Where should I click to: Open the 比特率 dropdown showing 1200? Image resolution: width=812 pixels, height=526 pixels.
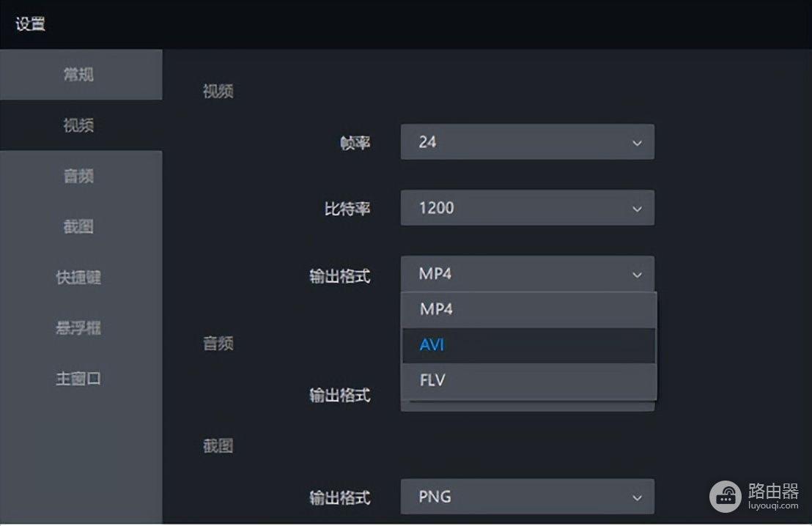(x=513, y=208)
